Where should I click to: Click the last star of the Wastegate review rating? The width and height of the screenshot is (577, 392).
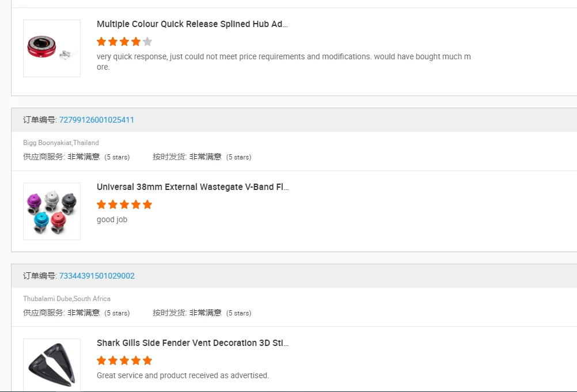pos(147,204)
